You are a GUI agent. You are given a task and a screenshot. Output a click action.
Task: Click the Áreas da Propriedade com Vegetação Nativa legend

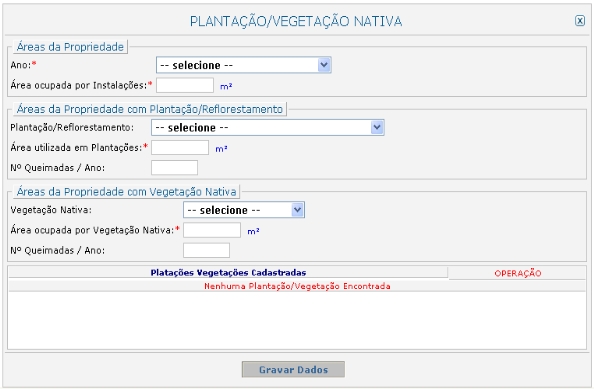click(x=127, y=192)
